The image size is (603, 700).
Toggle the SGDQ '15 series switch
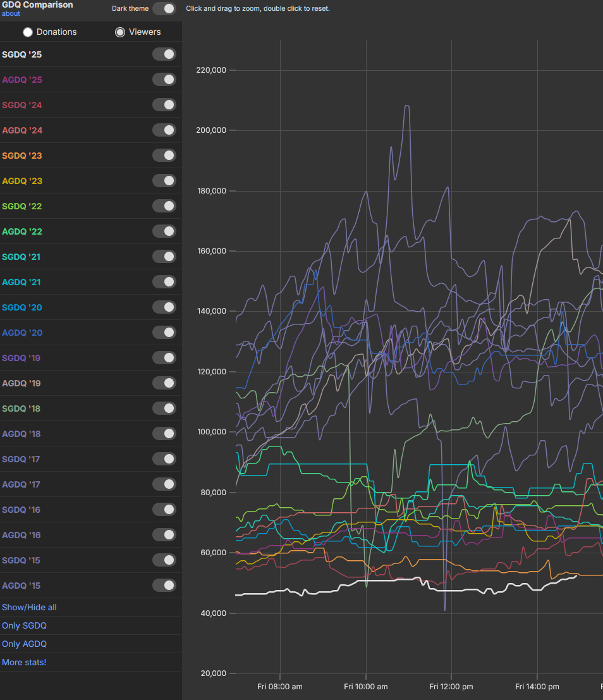[164, 560]
